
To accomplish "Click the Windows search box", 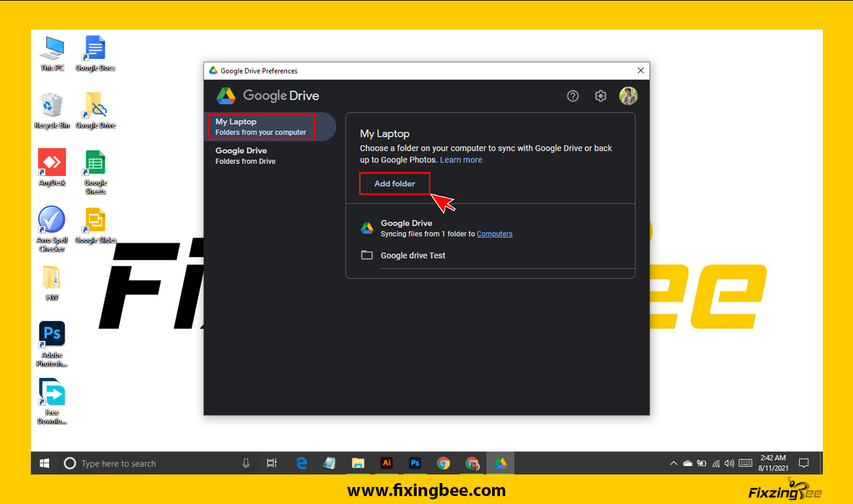I will pos(151,463).
